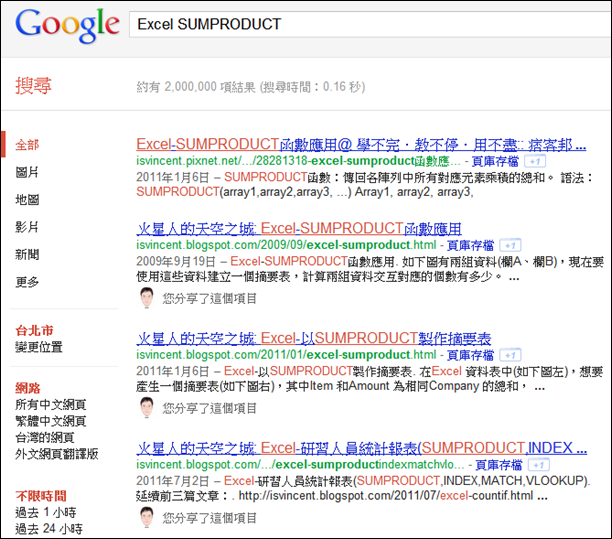This screenshot has height=539, width=612.
Task: Click the +1 button for the 2009/09 excel-sumproduct result
Action: (x=510, y=245)
